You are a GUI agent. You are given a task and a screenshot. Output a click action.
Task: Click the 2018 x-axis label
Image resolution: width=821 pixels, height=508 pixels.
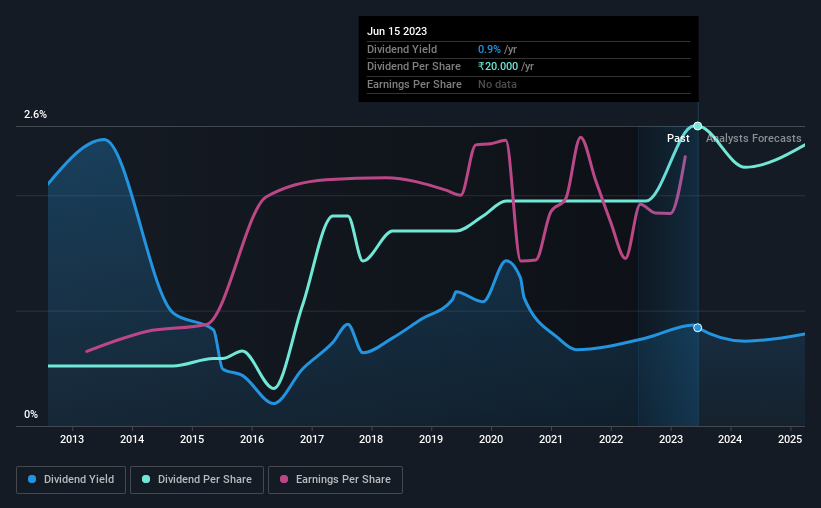coord(371,439)
